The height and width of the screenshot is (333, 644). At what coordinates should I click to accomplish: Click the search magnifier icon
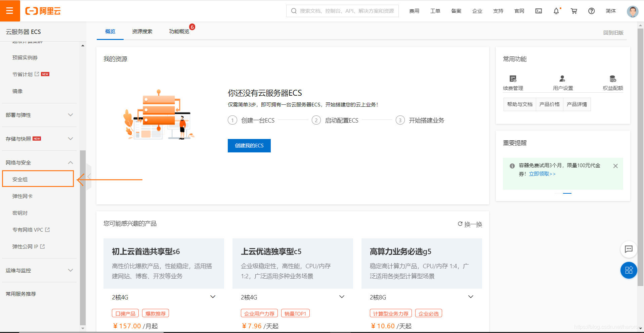(294, 11)
